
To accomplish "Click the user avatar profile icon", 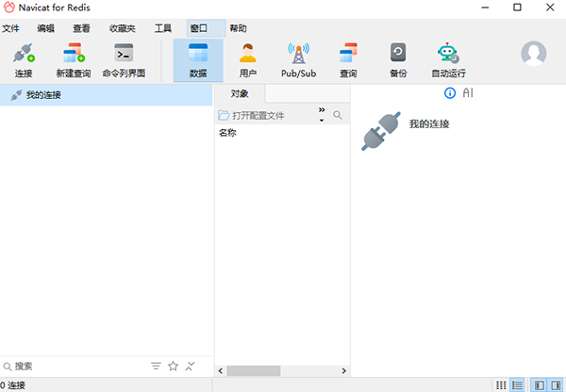I will 534,54.
